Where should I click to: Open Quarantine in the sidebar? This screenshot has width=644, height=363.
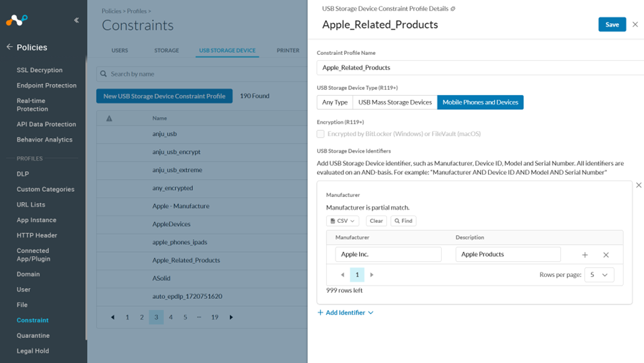pyautogui.click(x=33, y=335)
